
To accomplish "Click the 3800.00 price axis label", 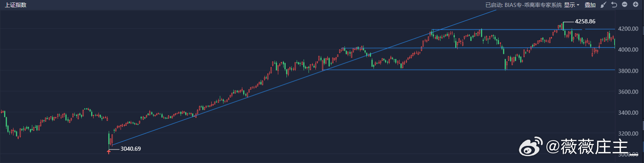I will point(628,71).
